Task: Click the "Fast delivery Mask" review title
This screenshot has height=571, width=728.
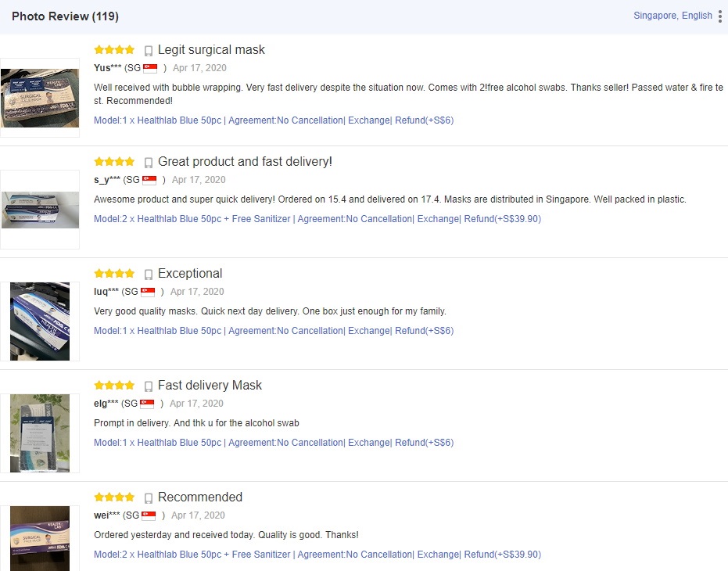Action: point(210,386)
